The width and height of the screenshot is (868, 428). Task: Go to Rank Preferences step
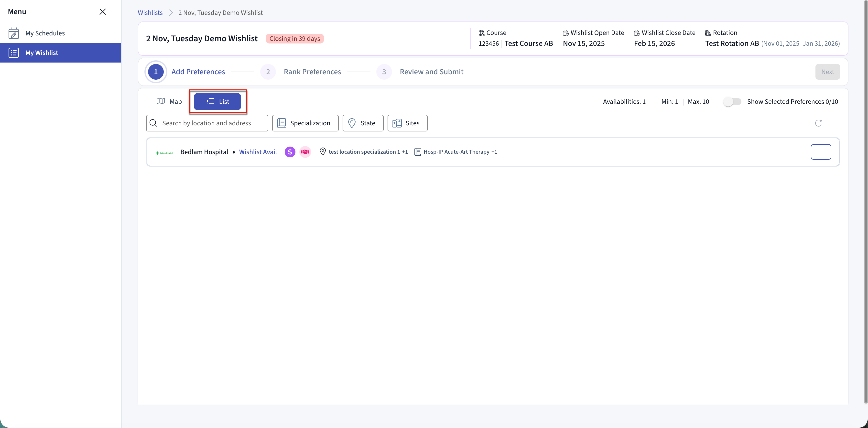pos(312,72)
